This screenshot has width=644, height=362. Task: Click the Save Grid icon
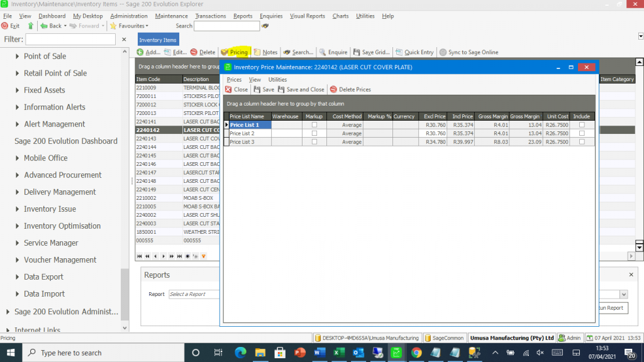coord(357,52)
